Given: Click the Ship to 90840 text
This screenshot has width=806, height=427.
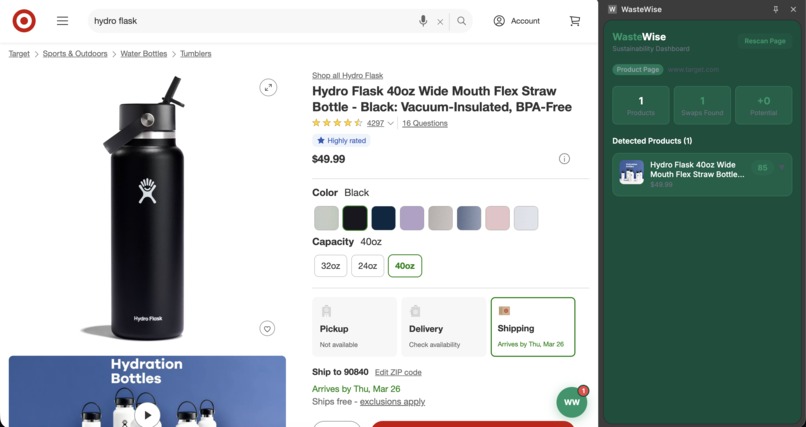Looking at the screenshot, I should [x=340, y=372].
